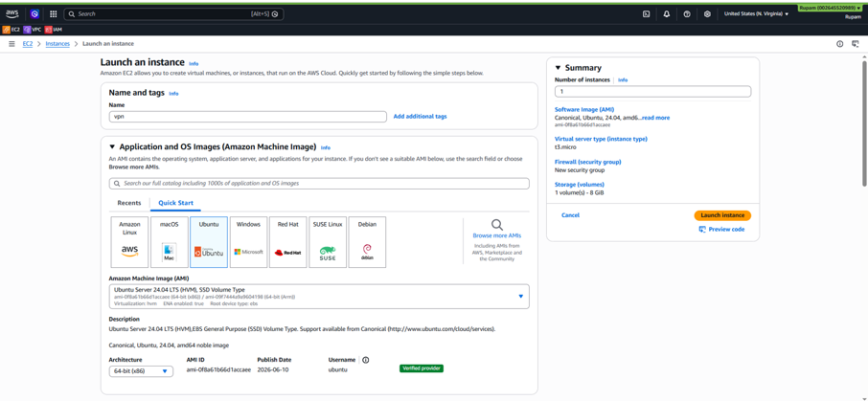Open the Amazon Q icon beside AWS logo
Screen dimensions: 868x401
tap(34, 13)
